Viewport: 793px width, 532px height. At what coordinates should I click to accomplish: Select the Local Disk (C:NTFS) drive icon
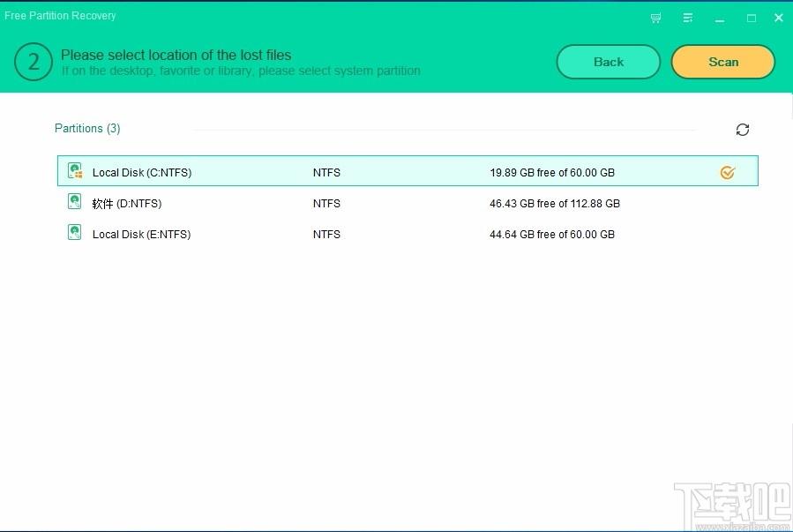(75, 171)
